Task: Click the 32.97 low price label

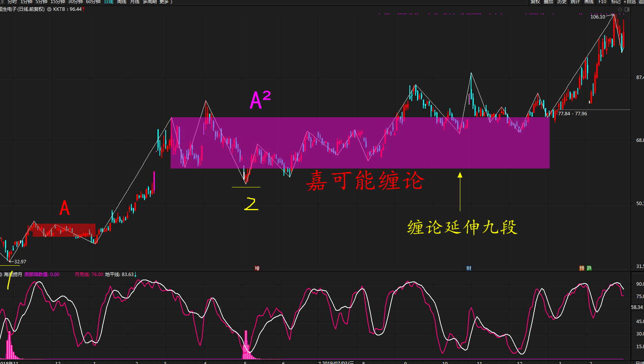Action: point(20,262)
